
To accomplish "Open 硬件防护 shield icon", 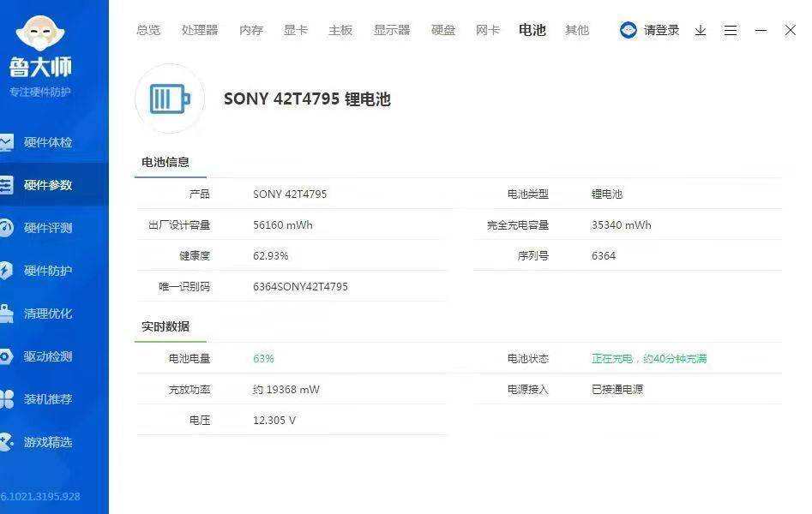I will click(6, 271).
